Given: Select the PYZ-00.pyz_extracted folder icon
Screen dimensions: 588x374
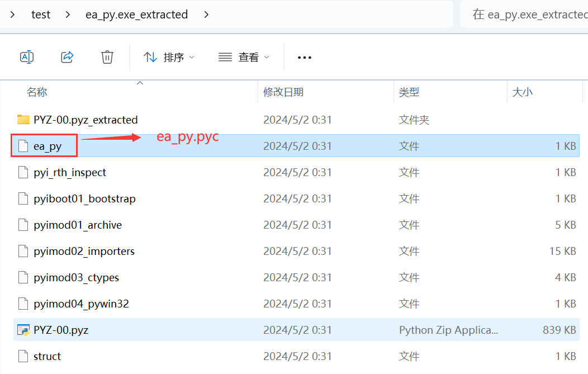Looking at the screenshot, I should coord(23,120).
